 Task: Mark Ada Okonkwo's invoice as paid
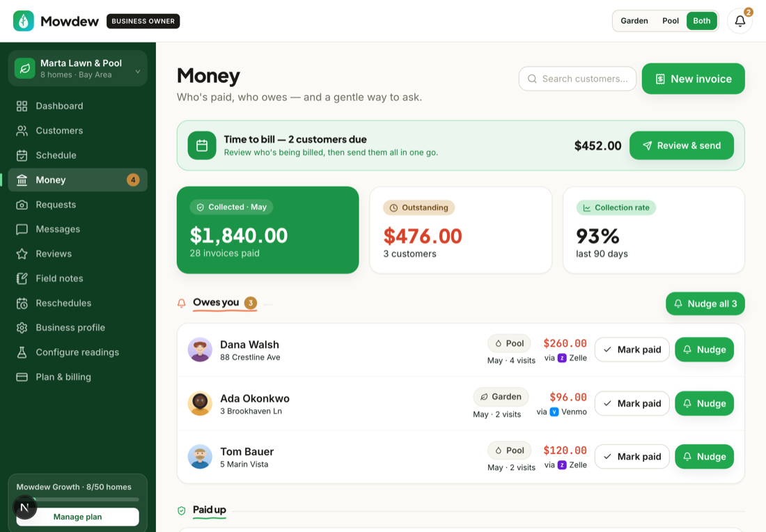pos(632,403)
